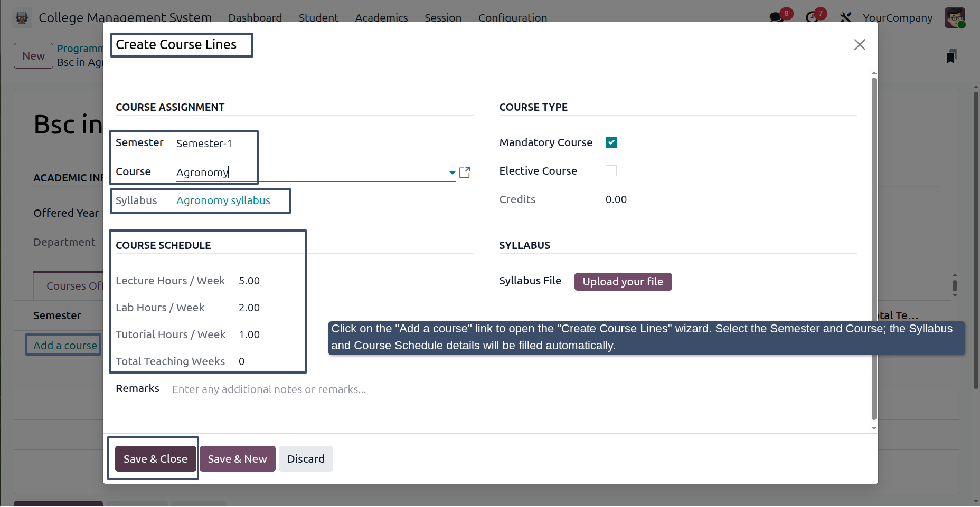Enable the Elective Course checkbox
980x507 pixels.
pos(611,171)
